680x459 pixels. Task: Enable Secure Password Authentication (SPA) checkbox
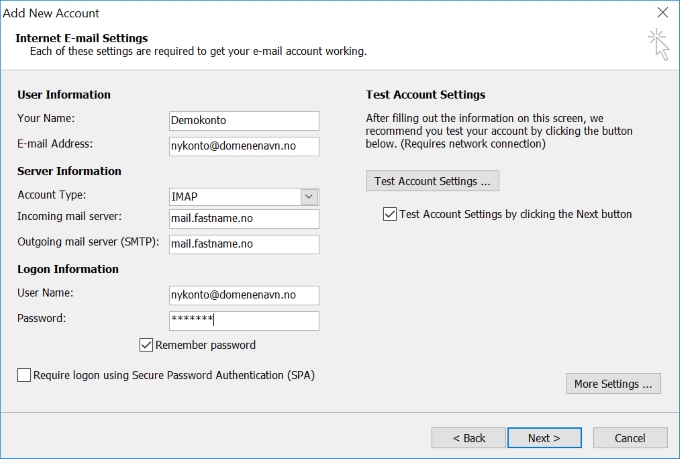click(24, 375)
